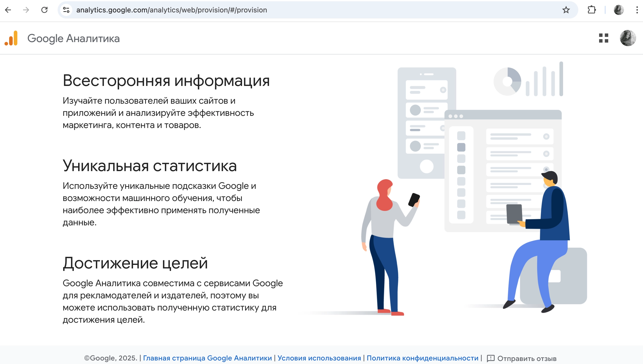Open site information icon in address bar
The height and width of the screenshot is (364, 643).
pyautogui.click(x=66, y=10)
